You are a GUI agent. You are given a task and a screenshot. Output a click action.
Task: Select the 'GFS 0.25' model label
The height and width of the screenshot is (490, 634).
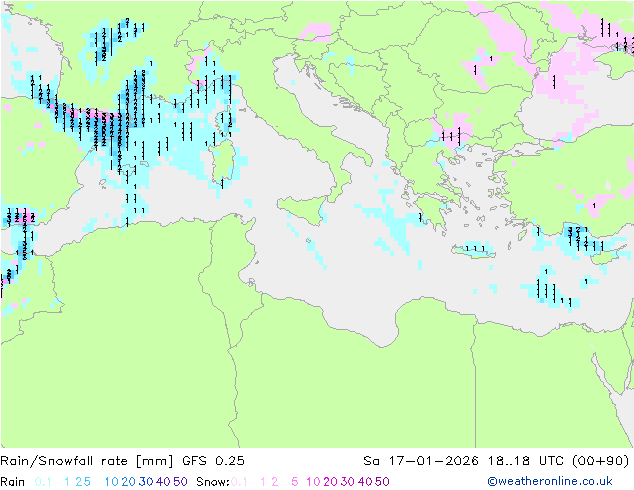pyautogui.click(x=213, y=461)
